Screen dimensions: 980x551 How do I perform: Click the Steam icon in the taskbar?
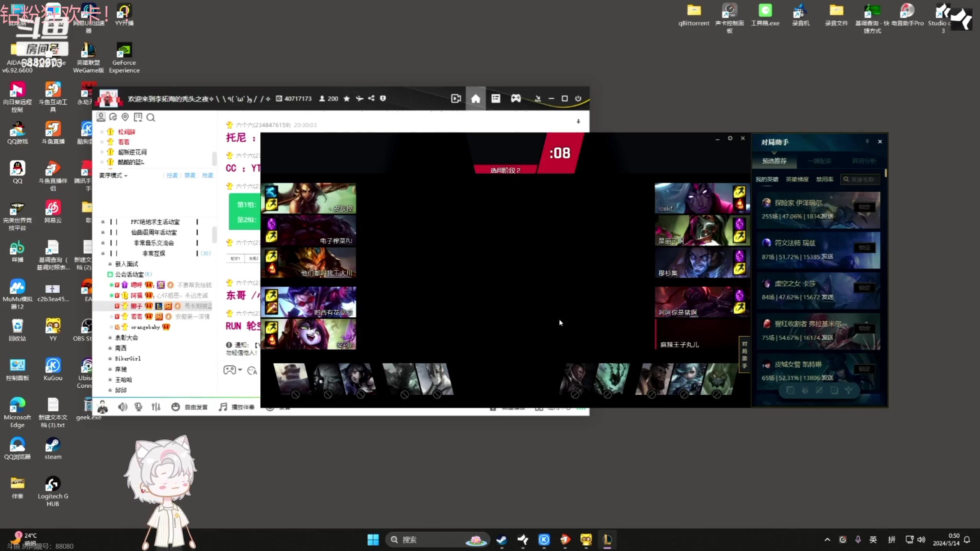coord(501,540)
